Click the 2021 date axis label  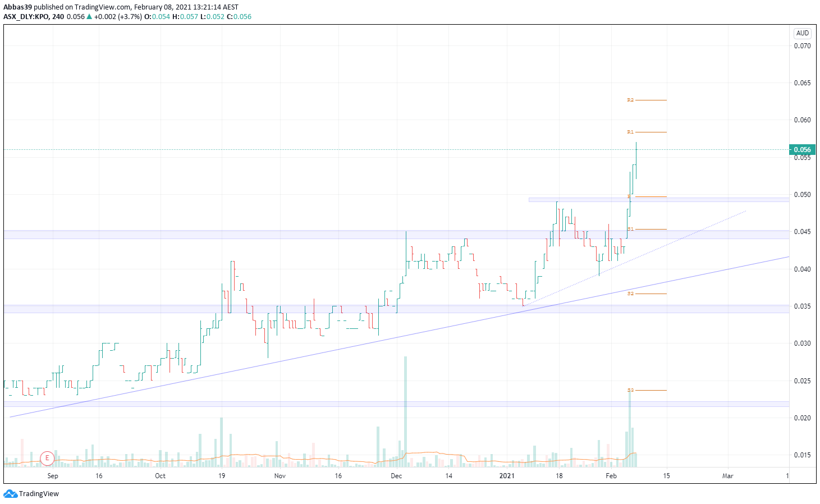pyautogui.click(x=507, y=476)
